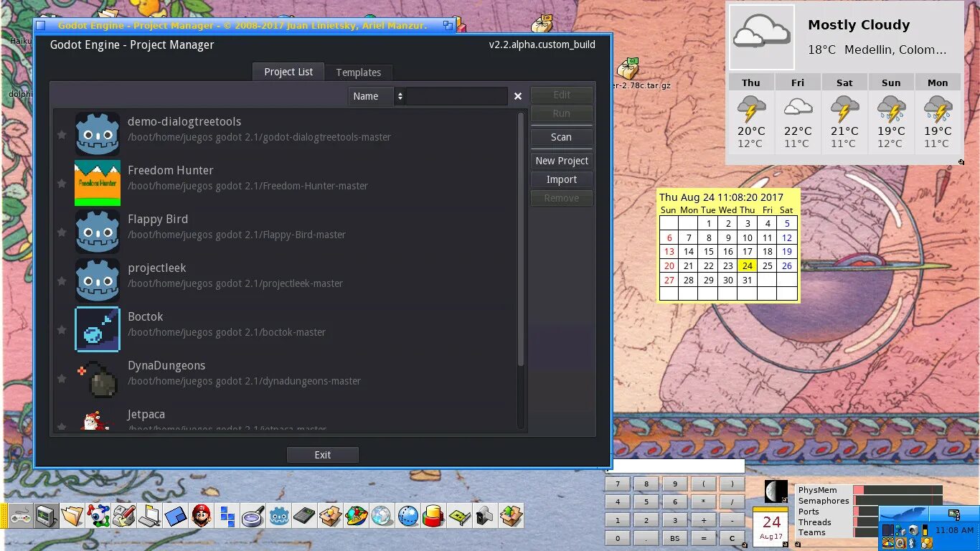The image size is (980, 551).
Task: Open the magnifying glass dock icon
Action: pos(253,516)
